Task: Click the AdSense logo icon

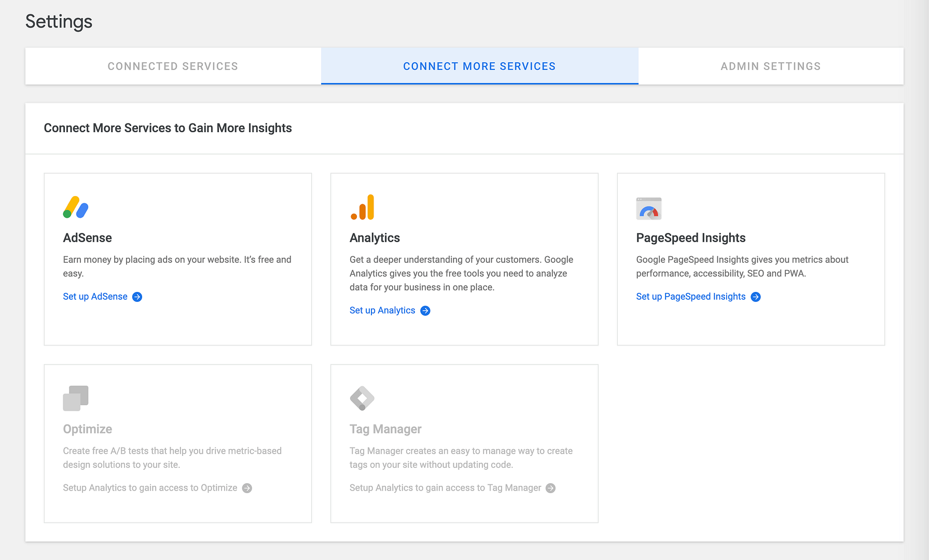Action: [x=76, y=208]
